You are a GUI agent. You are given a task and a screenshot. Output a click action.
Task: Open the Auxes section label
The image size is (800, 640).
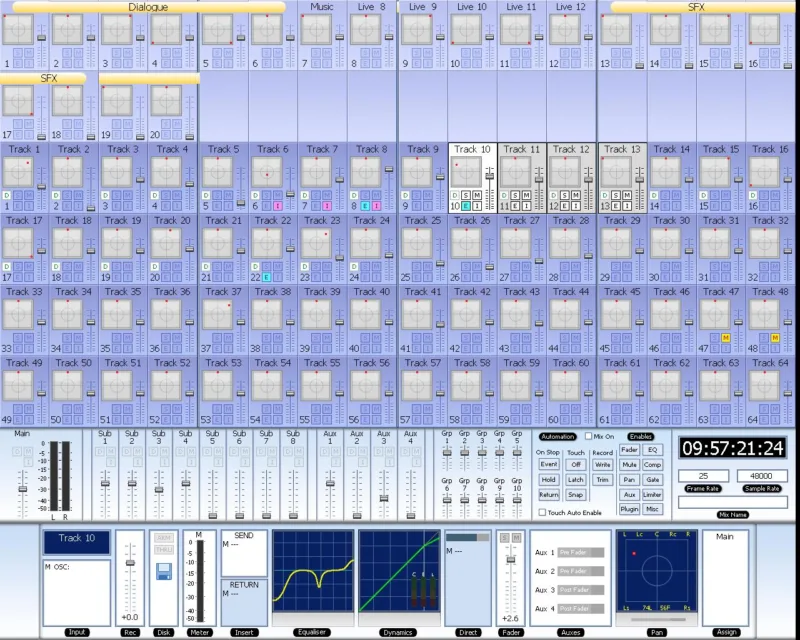pos(570,632)
